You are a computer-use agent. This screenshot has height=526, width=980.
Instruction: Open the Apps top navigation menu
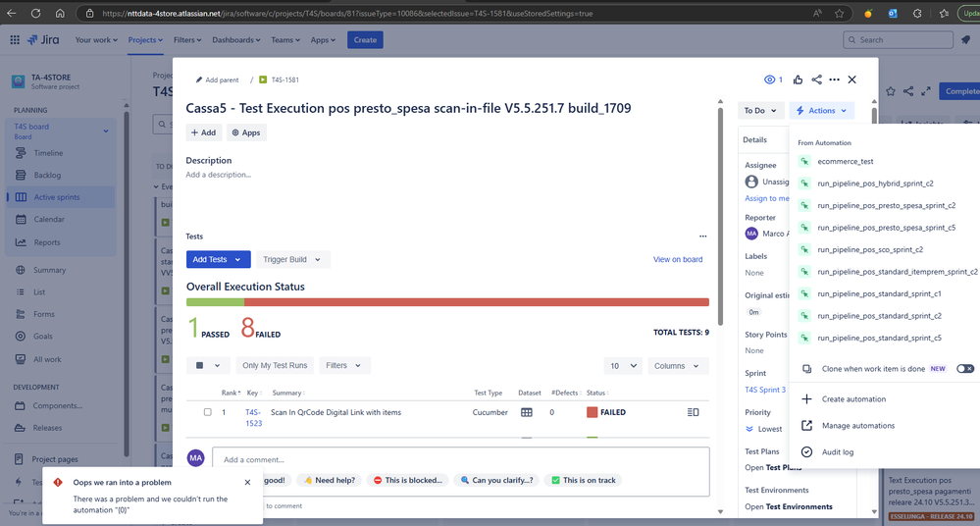coord(323,39)
